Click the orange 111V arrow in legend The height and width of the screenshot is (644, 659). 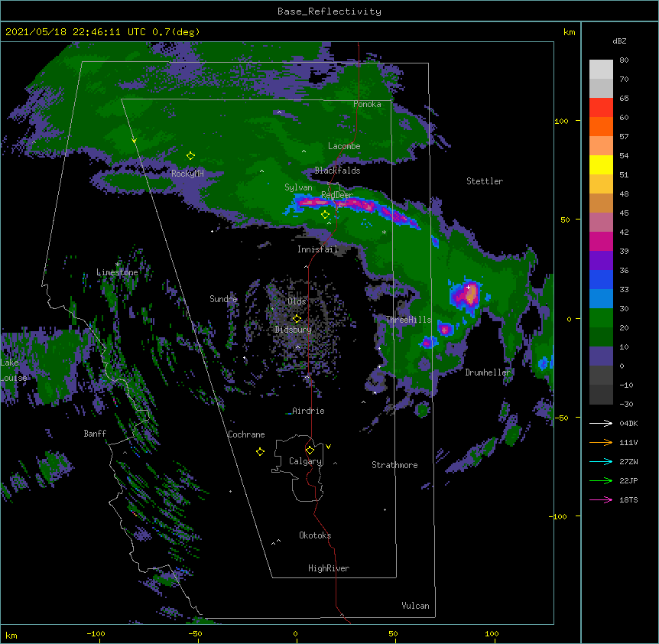click(601, 442)
